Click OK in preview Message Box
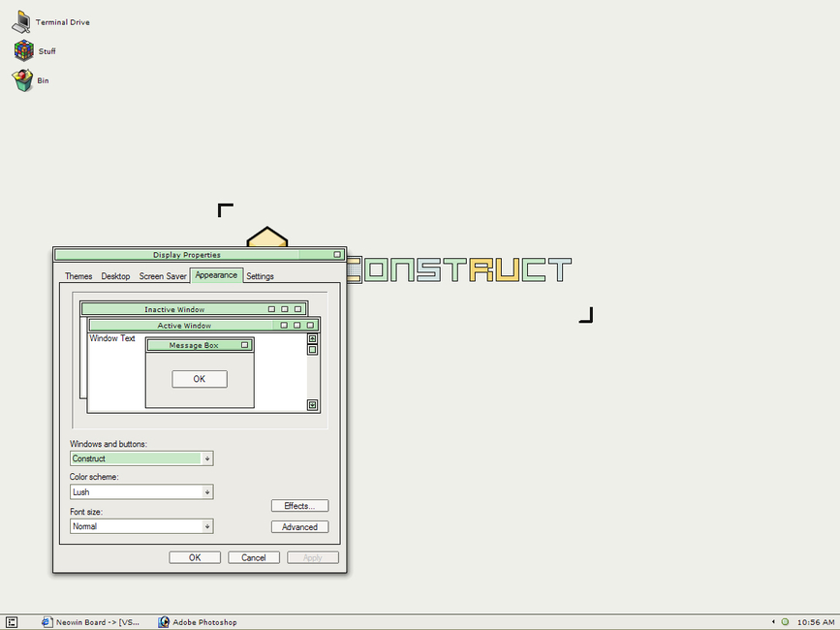 click(x=200, y=379)
